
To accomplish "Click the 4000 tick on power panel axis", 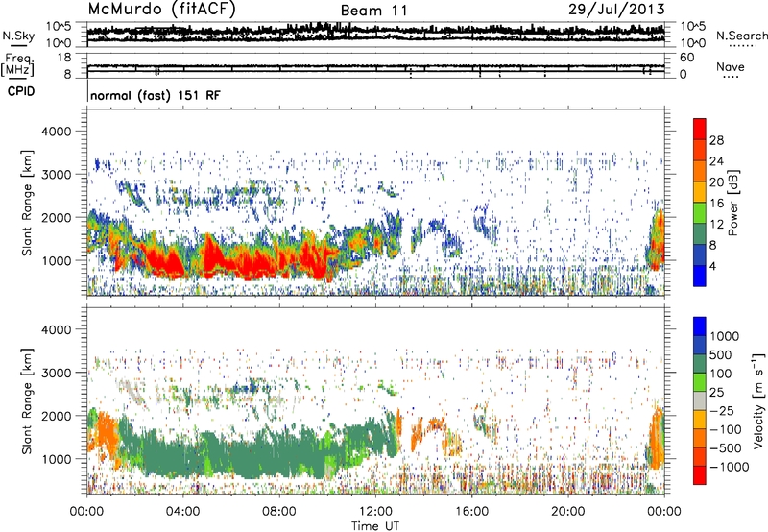I will [56, 132].
